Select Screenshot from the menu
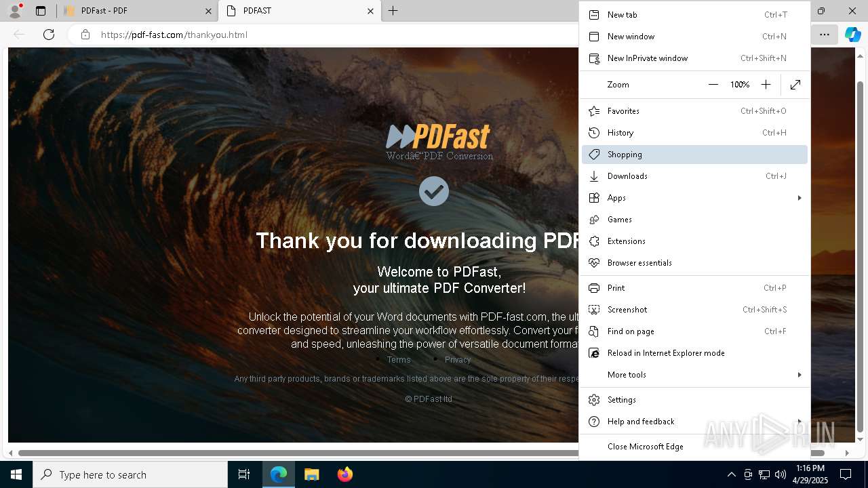The image size is (868, 488). pos(694,310)
